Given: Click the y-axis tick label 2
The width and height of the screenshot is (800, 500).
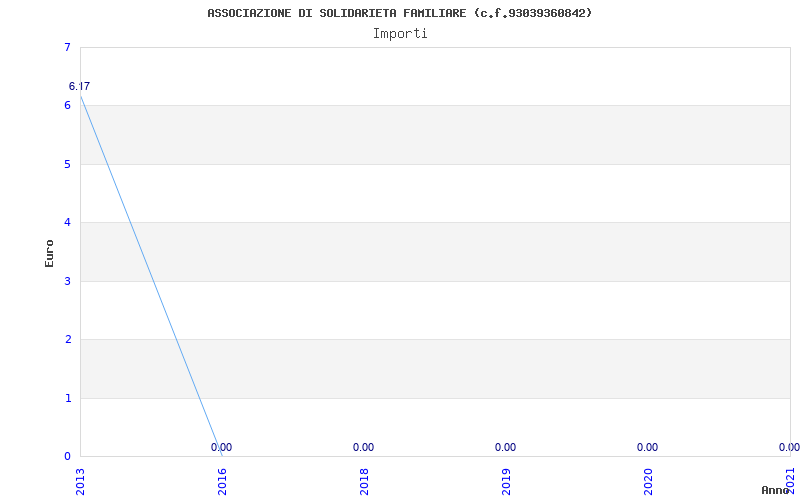Looking at the screenshot, I should (x=67, y=339).
